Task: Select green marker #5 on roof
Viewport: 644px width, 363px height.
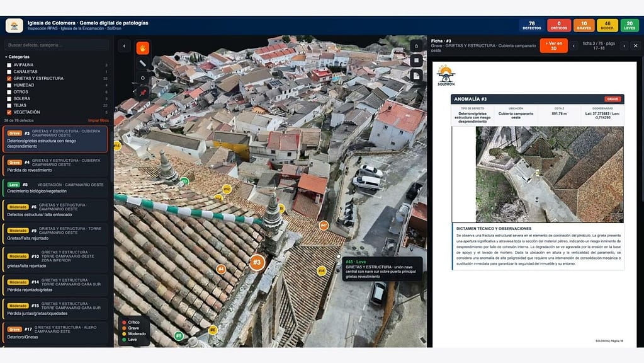Action: 178,336
